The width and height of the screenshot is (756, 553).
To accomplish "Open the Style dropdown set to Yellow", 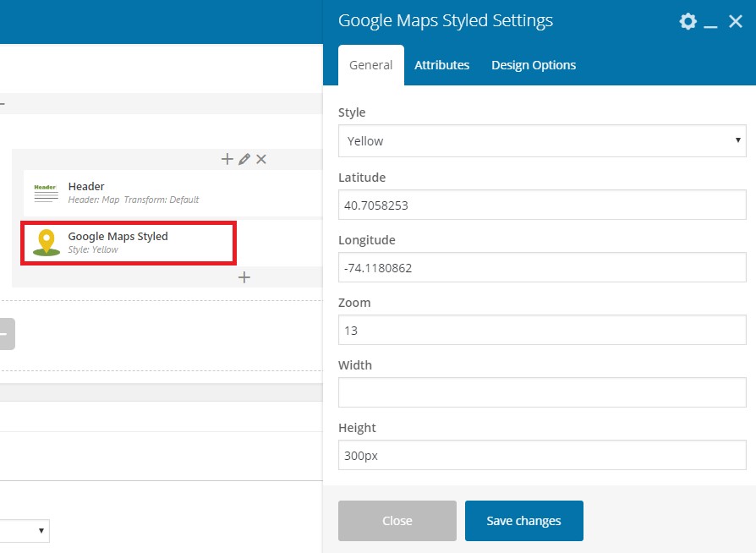I will 542,140.
